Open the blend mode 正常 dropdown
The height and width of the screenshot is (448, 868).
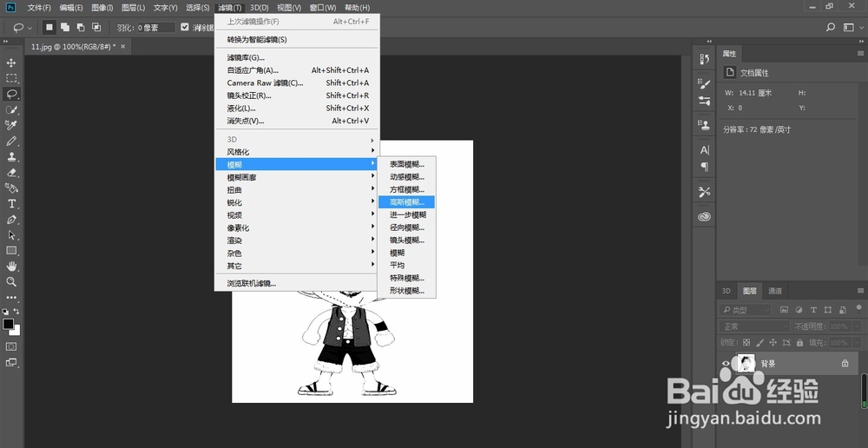coord(754,326)
